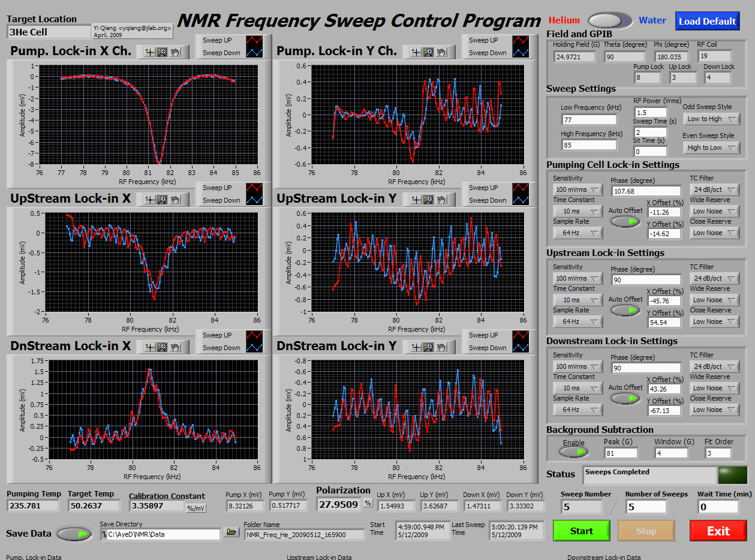Click the Sweep Time (s) field
This screenshot has width=755, height=560.
click(650, 132)
